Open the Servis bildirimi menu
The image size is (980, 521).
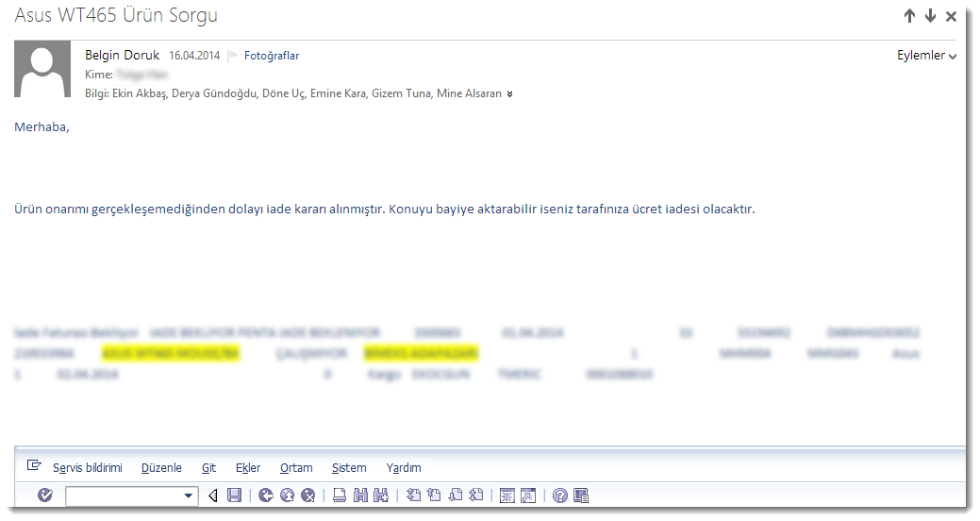click(x=87, y=468)
